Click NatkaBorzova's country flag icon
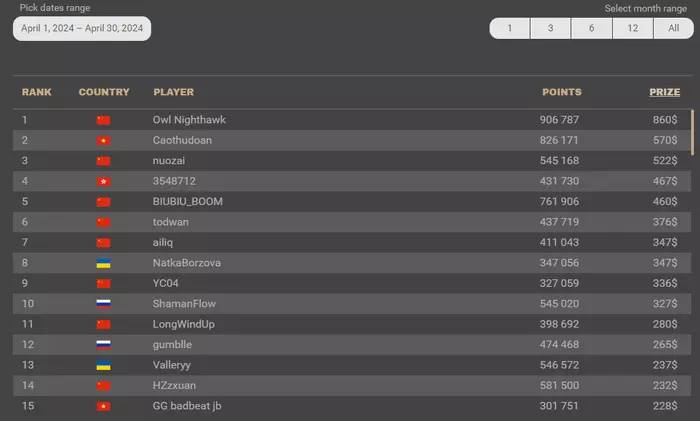Viewport: 700px width, 421px height. point(103,263)
